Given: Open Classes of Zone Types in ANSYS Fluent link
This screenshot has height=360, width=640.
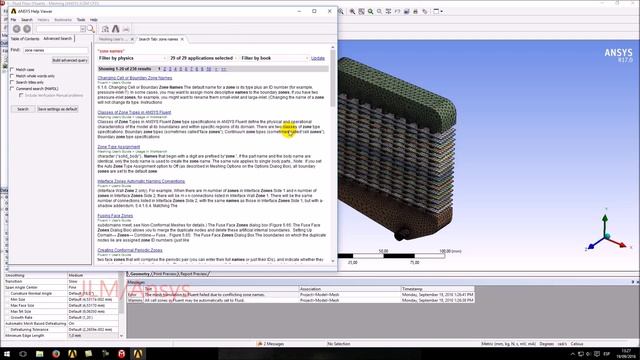Looking at the screenshot, I should [134, 112].
